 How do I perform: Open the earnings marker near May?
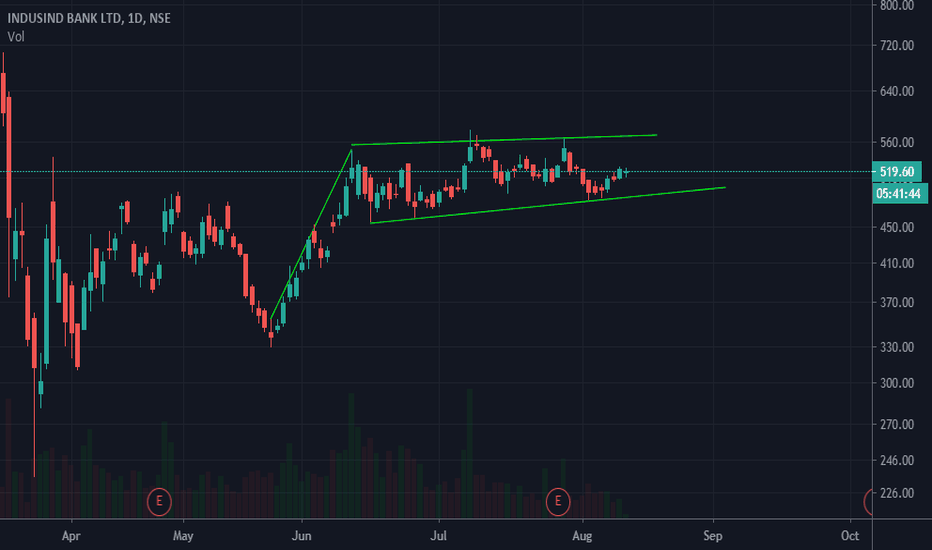point(159,502)
